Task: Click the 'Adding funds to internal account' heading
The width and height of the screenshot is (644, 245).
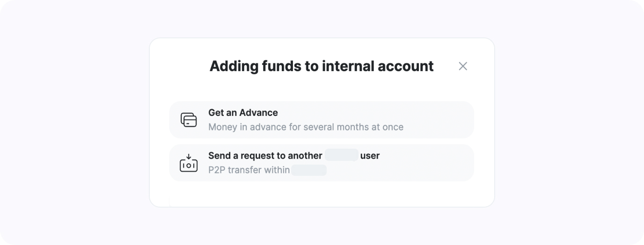Action: tap(322, 66)
